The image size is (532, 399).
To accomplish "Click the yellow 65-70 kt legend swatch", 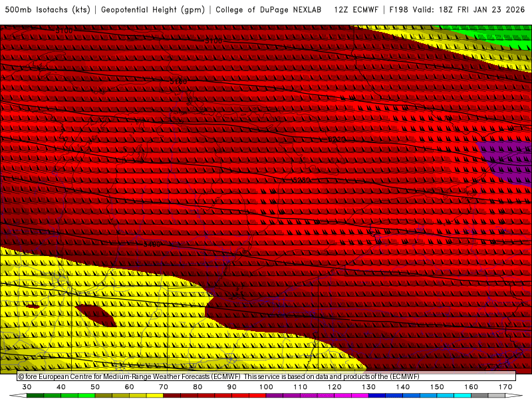I will (155, 396).
